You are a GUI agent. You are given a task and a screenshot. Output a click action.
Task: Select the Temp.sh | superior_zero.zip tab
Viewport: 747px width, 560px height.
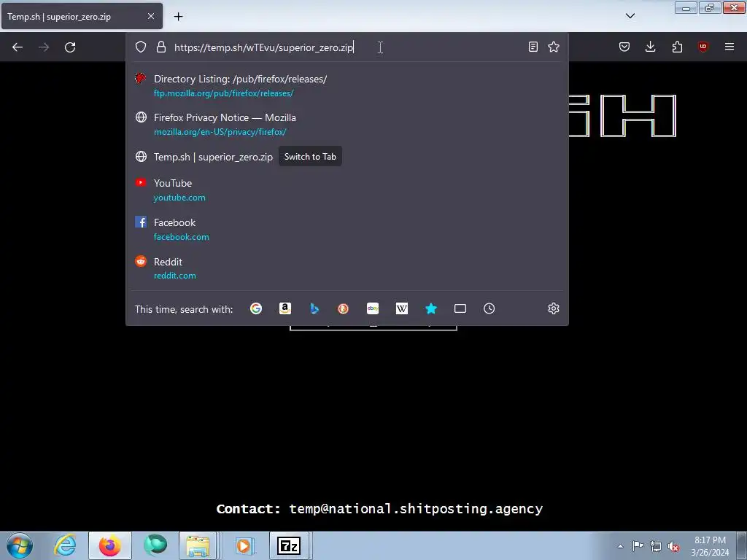(x=82, y=16)
